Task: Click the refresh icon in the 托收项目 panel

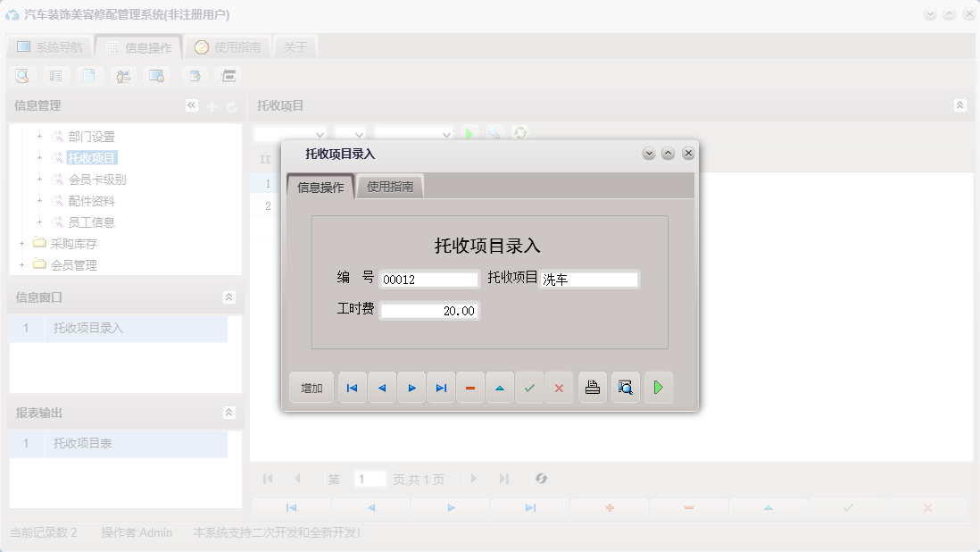Action: pos(519,133)
